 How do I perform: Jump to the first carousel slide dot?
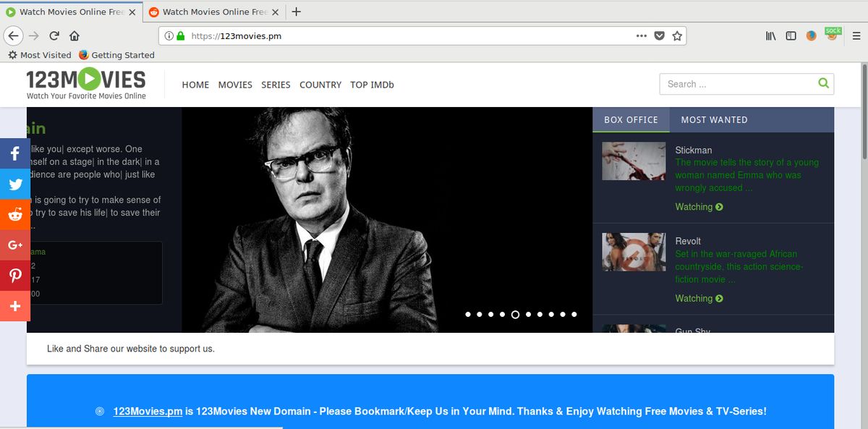[x=468, y=315]
